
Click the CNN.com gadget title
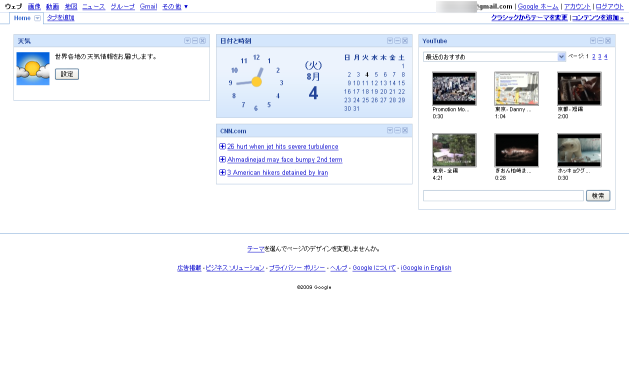(x=233, y=131)
